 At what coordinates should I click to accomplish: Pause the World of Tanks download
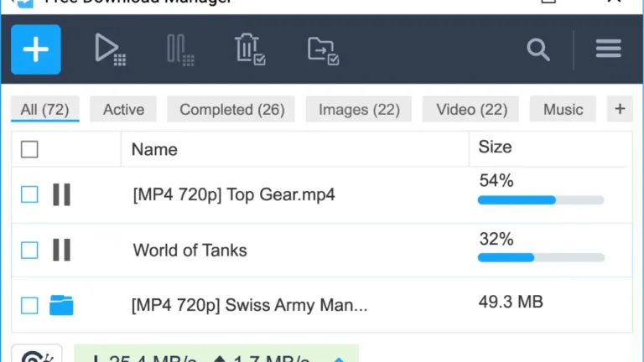click(x=61, y=250)
